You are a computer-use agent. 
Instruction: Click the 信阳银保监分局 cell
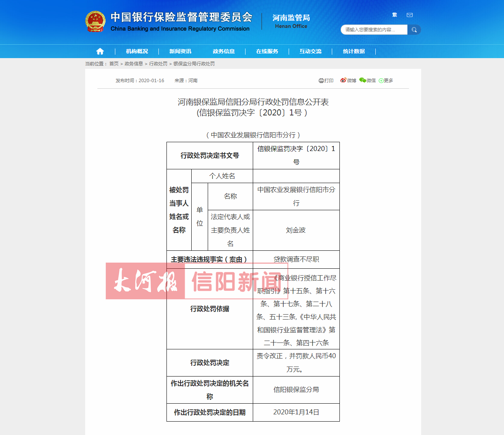click(x=296, y=390)
